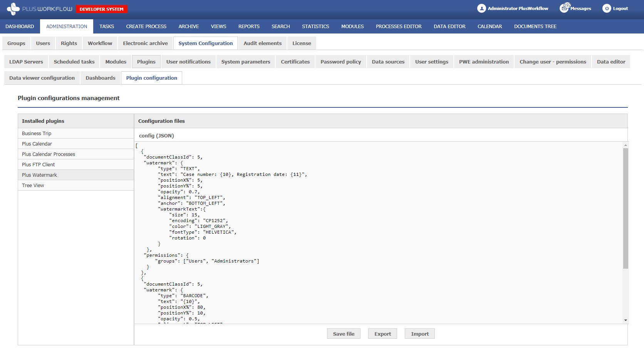Select Tree View plugin
The image size is (644, 348).
click(76, 185)
